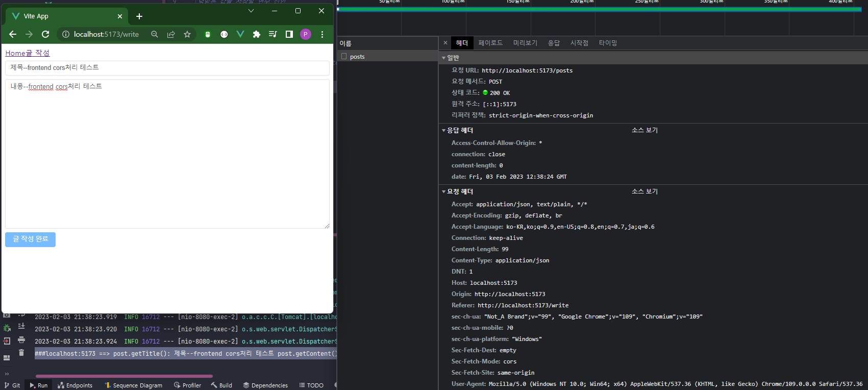Click the 글 작성 완료 button
This screenshot has width=868, height=390.
tap(30, 239)
